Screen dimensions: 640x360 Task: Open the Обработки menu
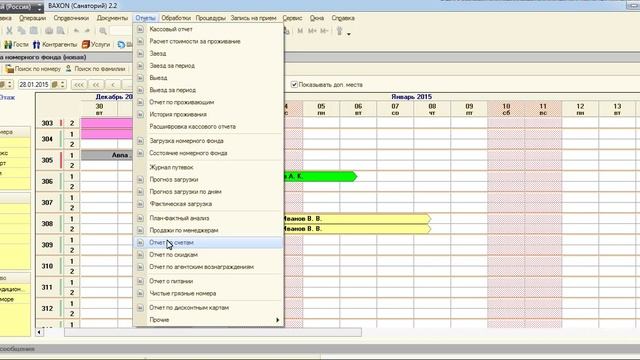tap(176, 18)
